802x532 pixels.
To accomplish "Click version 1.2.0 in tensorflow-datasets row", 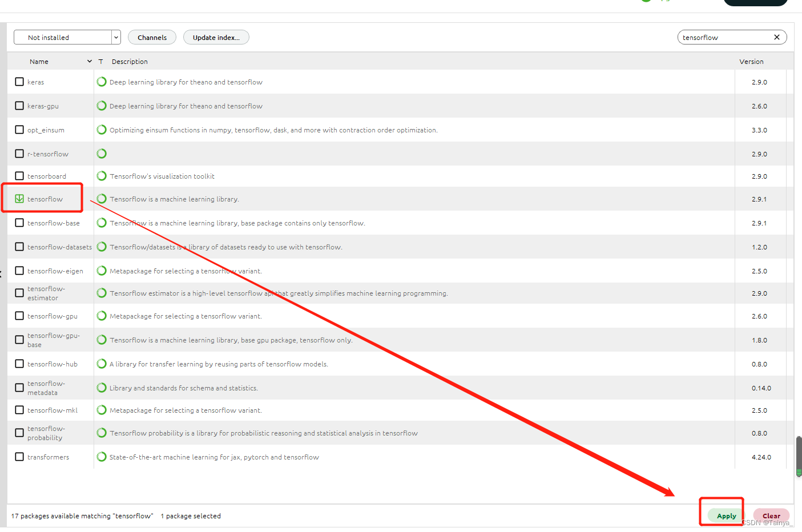I will pyautogui.click(x=759, y=247).
